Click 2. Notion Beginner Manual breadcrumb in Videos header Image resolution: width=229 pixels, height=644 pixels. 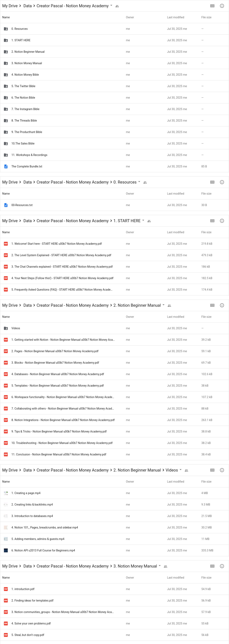(x=137, y=470)
